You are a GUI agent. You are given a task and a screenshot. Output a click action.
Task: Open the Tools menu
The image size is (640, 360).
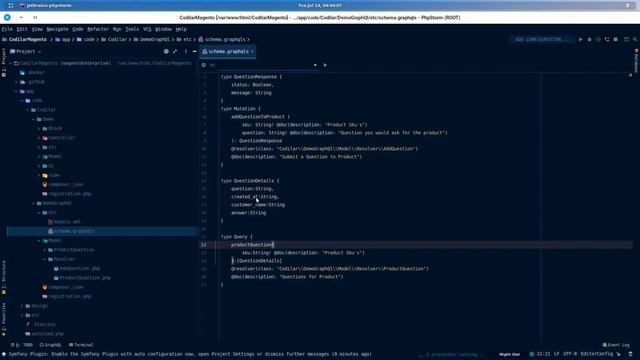click(132, 29)
